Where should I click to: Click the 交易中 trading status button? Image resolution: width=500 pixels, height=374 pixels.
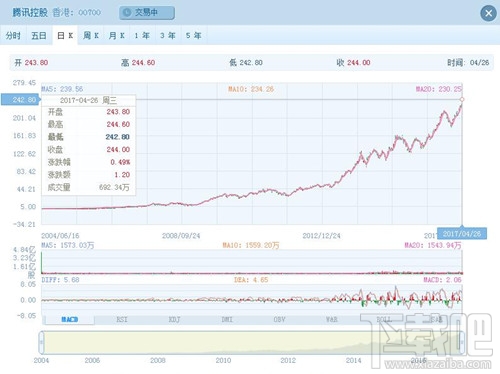coord(147,13)
